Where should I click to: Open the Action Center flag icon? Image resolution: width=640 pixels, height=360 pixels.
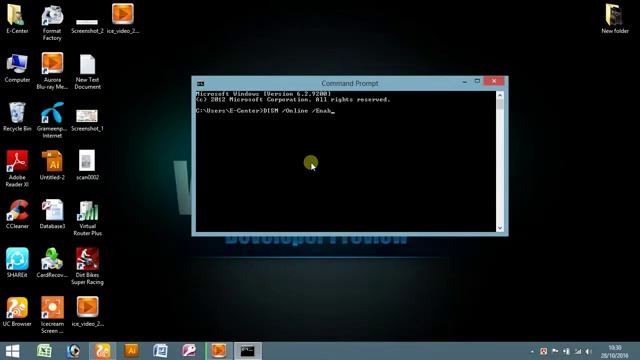click(x=555, y=351)
